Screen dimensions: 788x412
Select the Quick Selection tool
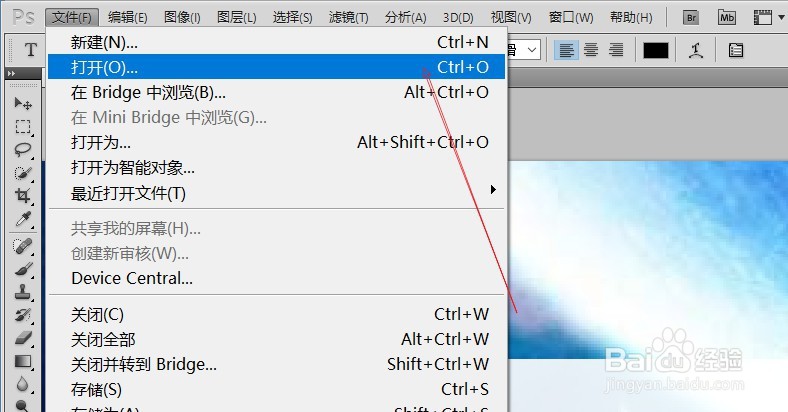pyautogui.click(x=23, y=172)
